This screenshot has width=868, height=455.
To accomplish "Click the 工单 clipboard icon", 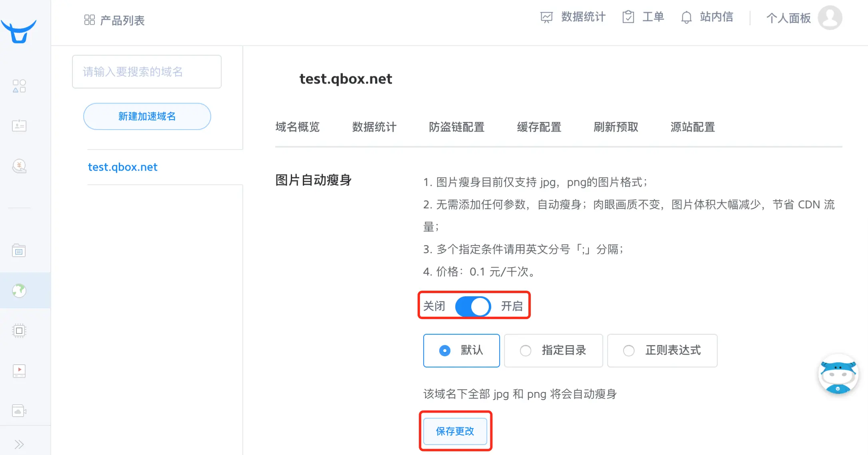I will coord(628,17).
